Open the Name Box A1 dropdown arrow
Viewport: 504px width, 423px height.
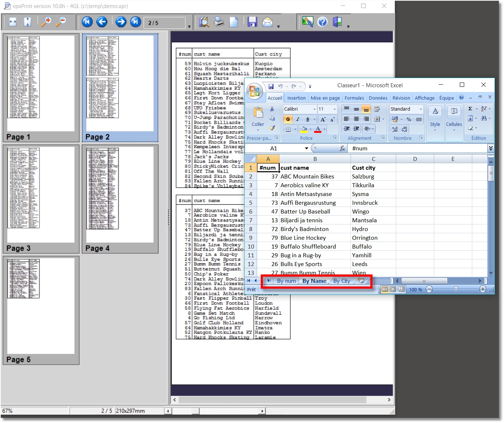(306, 148)
